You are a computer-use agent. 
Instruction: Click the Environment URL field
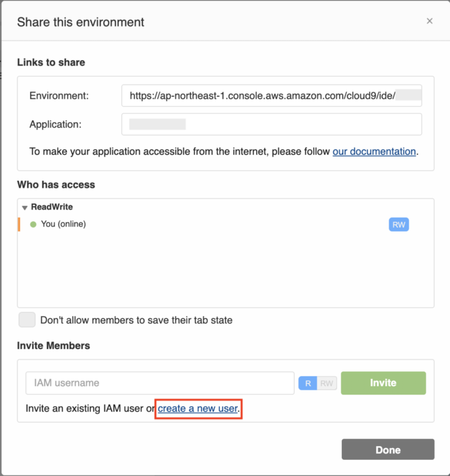(271, 95)
